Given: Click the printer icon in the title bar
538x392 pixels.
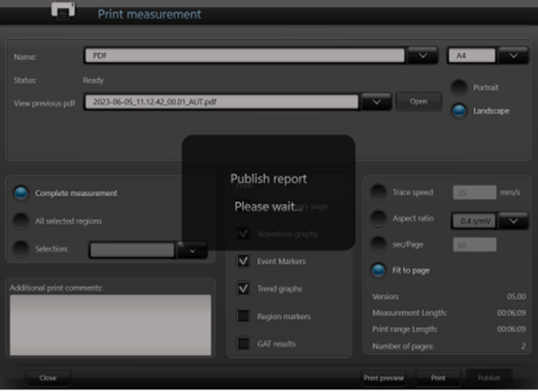Looking at the screenshot, I should click(x=63, y=11).
